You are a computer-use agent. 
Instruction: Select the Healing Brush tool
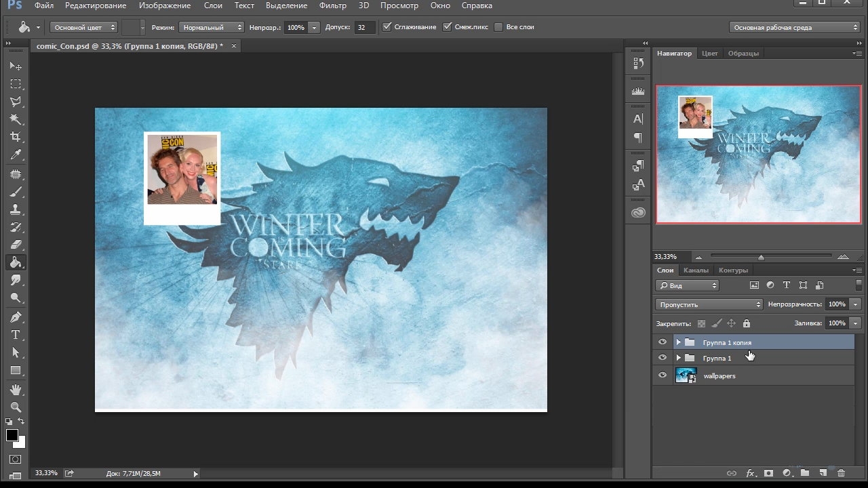(x=16, y=174)
